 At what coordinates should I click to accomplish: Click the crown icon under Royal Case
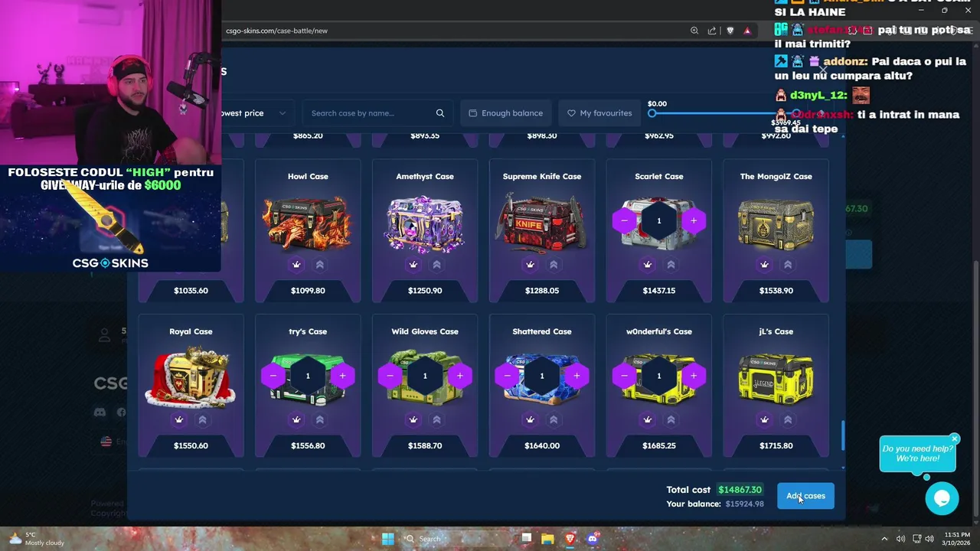tap(179, 420)
